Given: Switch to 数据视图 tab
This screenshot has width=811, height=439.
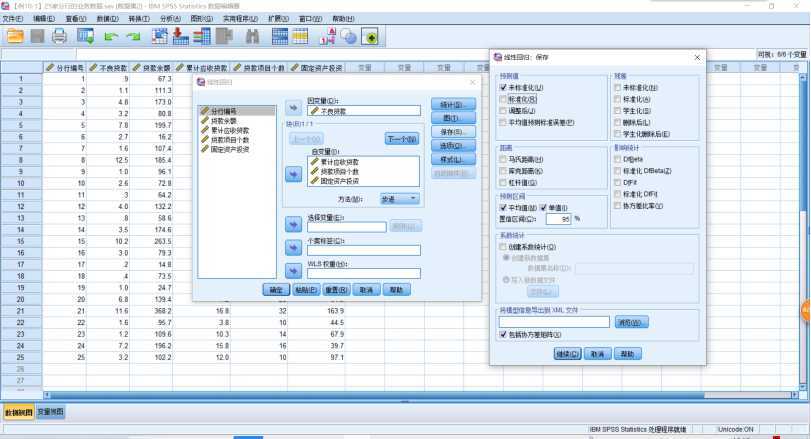Looking at the screenshot, I should [x=19, y=412].
